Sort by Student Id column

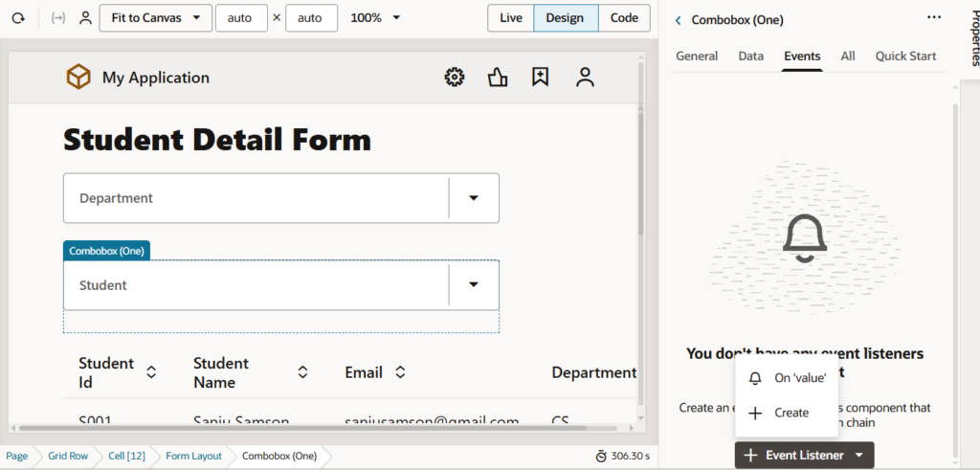150,372
